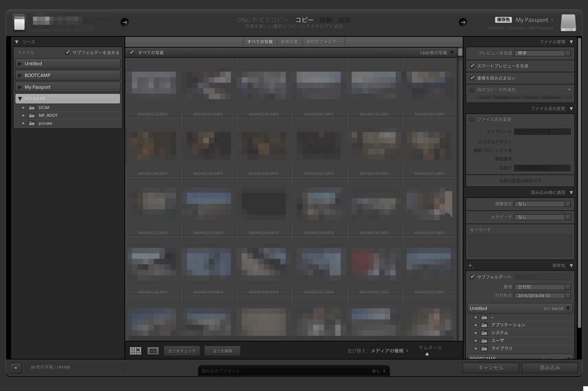This screenshot has width=588, height=391.
Task: Switch to the すべての写真 tab
Action: click(260, 42)
